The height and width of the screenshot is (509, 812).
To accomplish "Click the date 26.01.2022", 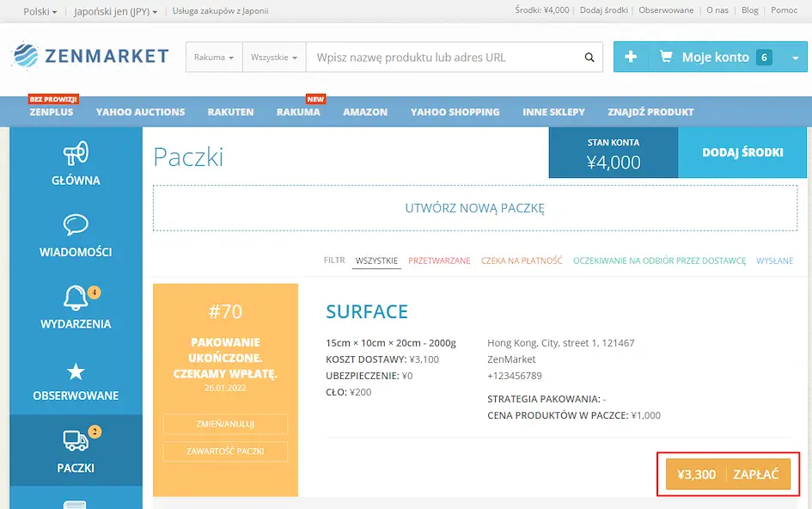I will coord(225,388).
